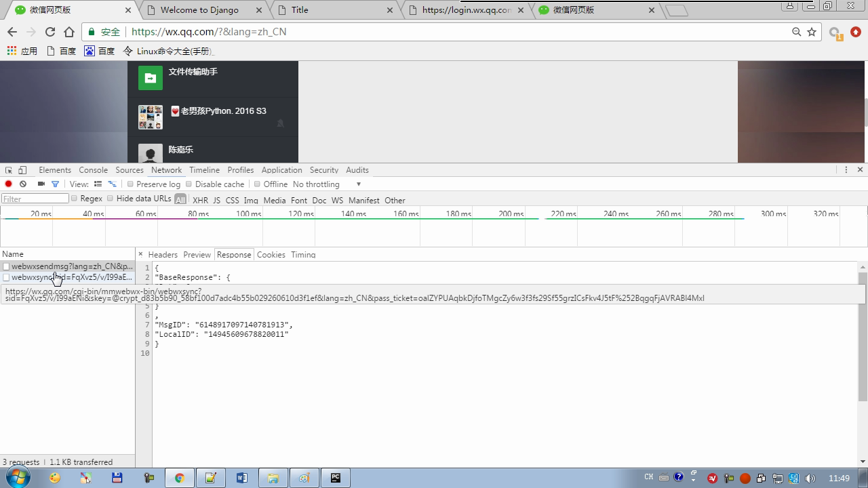The image size is (868, 488).
Task: Select the All filter button
Action: (x=180, y=199)
